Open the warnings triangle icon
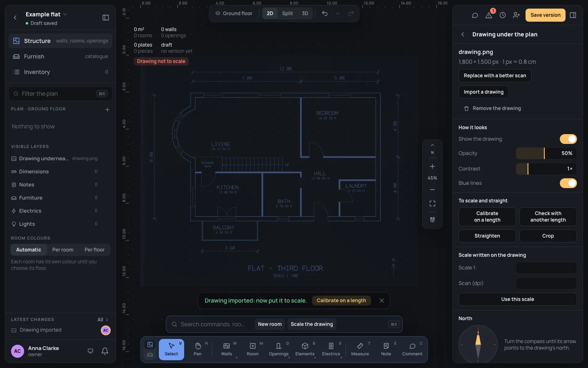Viewport: 588px width, 368px height. click(x=489, y=15)
